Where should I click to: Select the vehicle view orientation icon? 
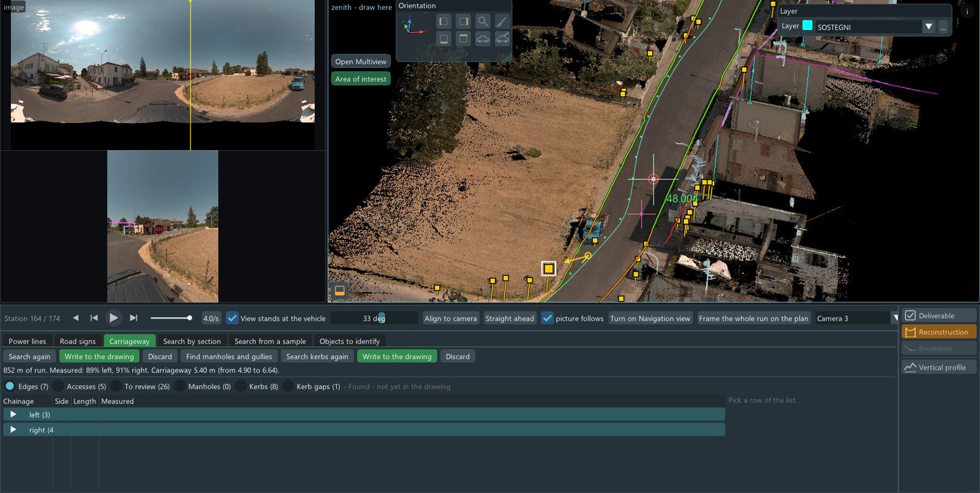point(483,39)
